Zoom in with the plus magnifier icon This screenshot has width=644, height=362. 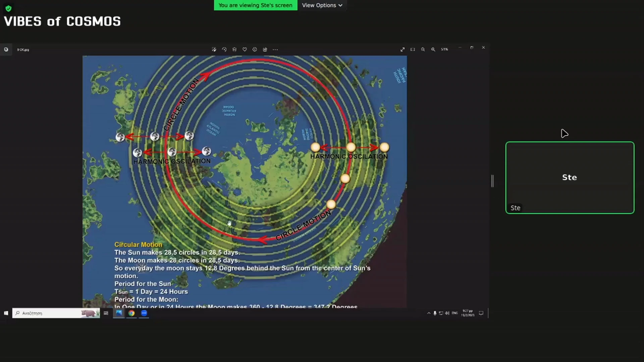(433, 50)
